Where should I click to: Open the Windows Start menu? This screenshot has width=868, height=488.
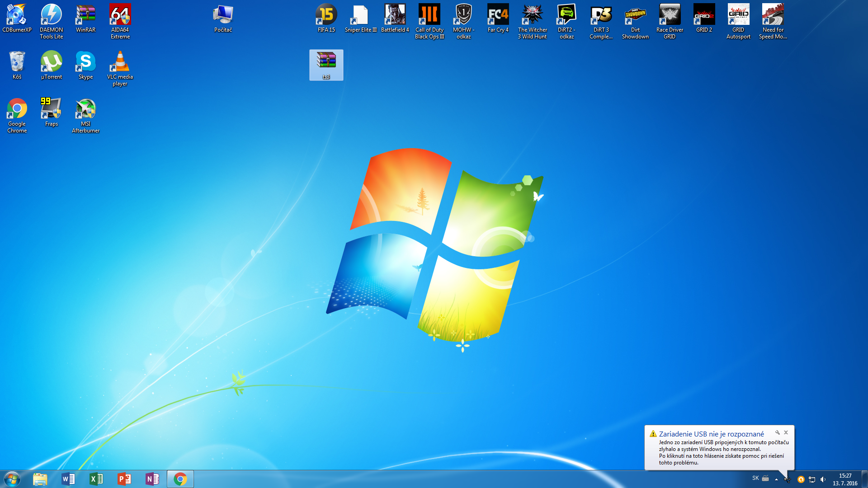pos(12,479)
